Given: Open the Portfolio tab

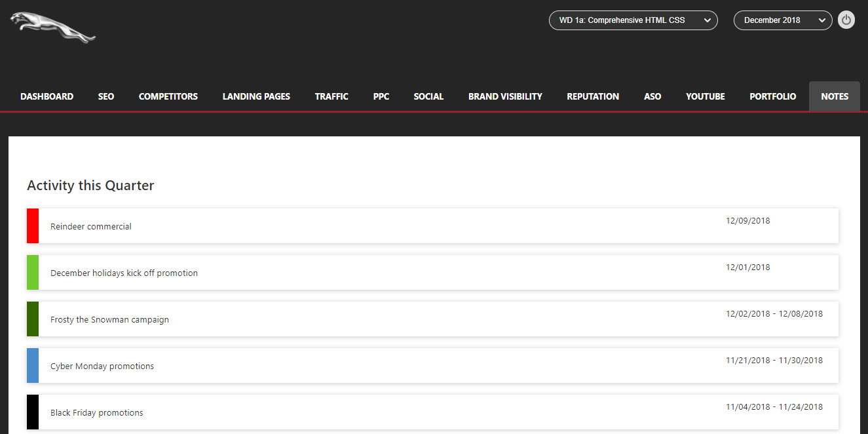Looking at the screenshot, I should coord(772,96).
